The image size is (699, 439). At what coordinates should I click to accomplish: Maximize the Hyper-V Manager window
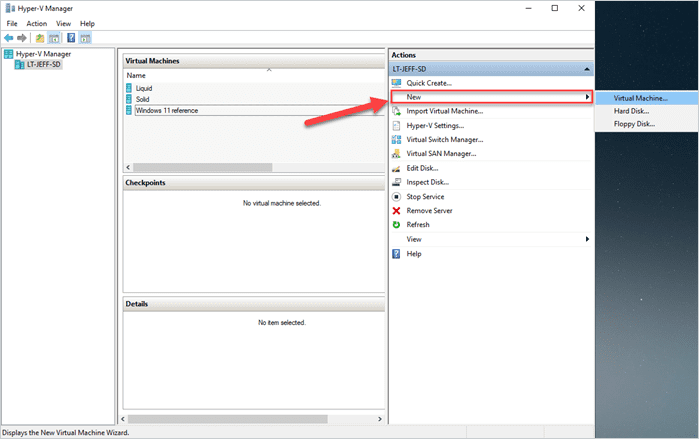(x=555, y=8)
